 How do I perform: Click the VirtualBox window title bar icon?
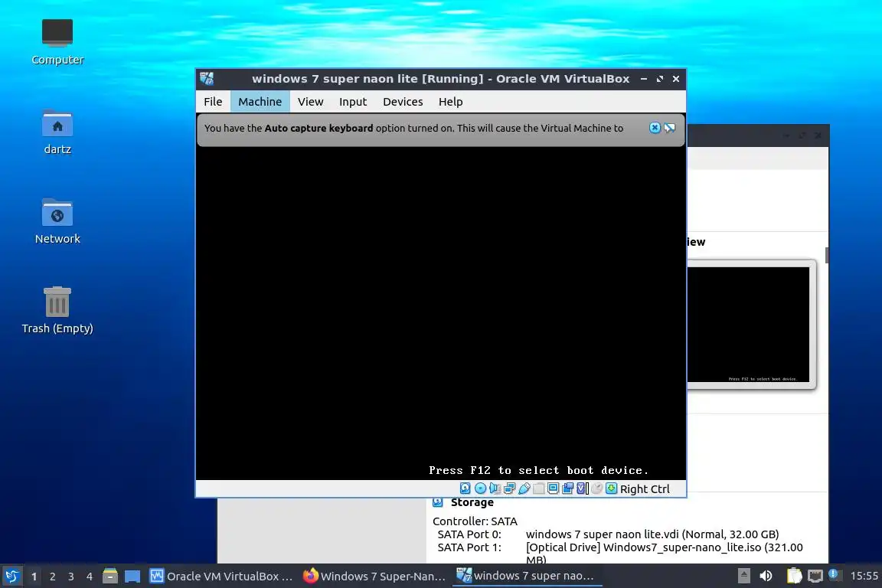[x=207, y=79]
